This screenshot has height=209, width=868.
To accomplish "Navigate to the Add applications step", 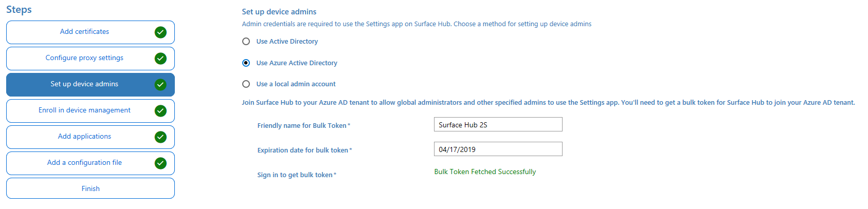I will [84, 137].
